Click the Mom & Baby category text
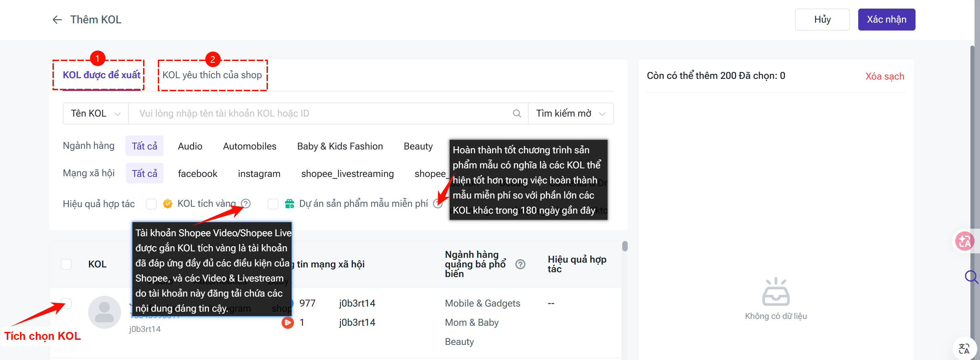The width and height of the screenshot is (980, 360). 472,323
